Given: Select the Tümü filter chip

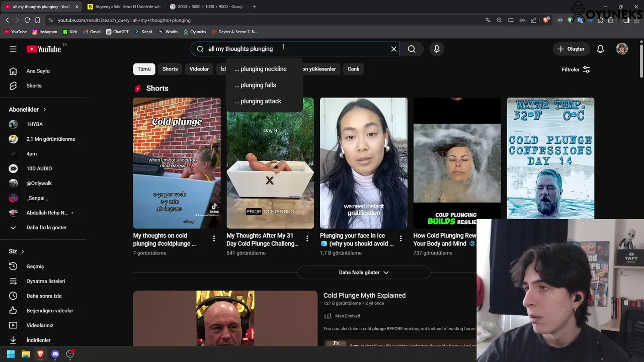Looking at the screenshot, I should tap(144, 69).
